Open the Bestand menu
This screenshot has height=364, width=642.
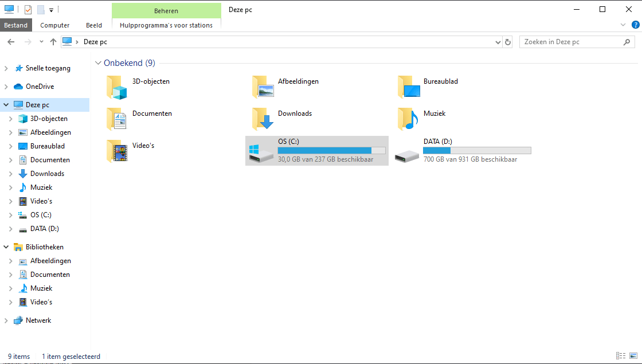tap(16, 25)
